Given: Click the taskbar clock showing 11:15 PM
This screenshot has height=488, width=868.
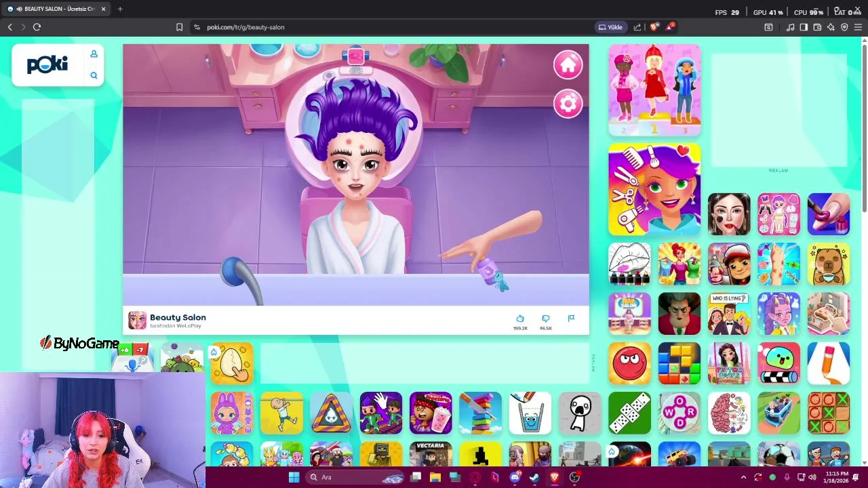Looking at the screenshot, I should click(x=837, y=477).
